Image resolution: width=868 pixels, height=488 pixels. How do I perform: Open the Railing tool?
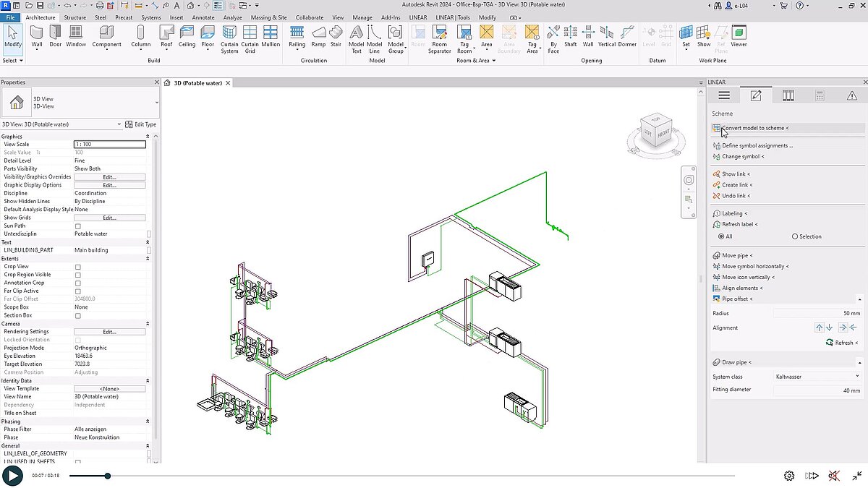pos(297,36)
